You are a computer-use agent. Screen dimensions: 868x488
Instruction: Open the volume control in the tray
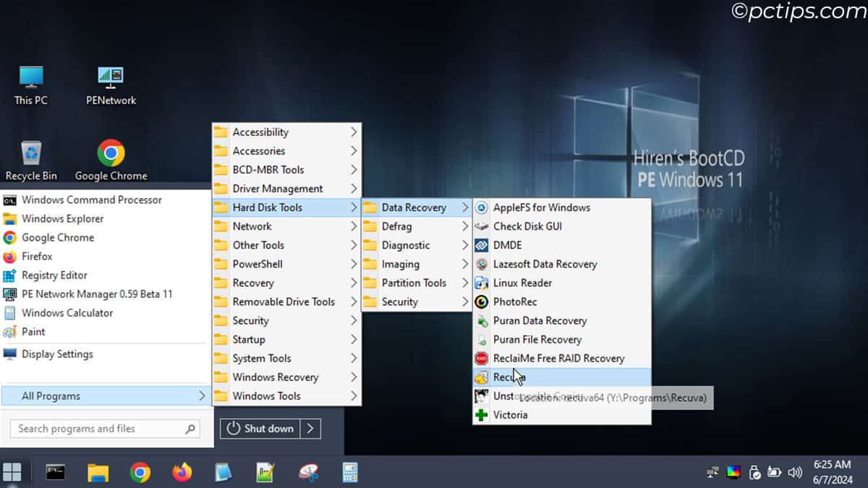coord(794,472)
